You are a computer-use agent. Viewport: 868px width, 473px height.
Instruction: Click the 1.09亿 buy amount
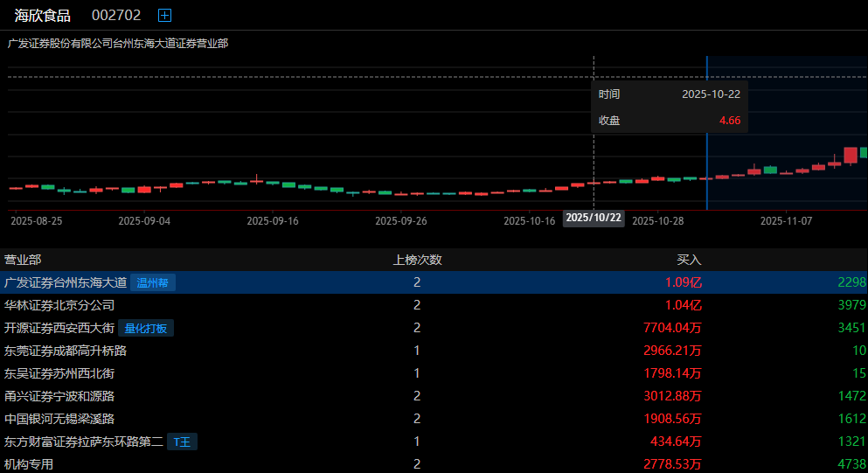pyautogui.click(x=683, y=282)
